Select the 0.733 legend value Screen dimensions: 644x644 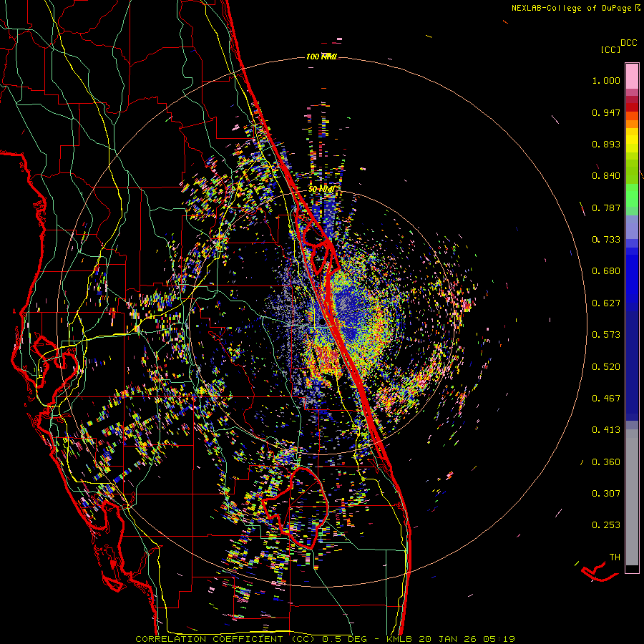[x=606, y=240]
